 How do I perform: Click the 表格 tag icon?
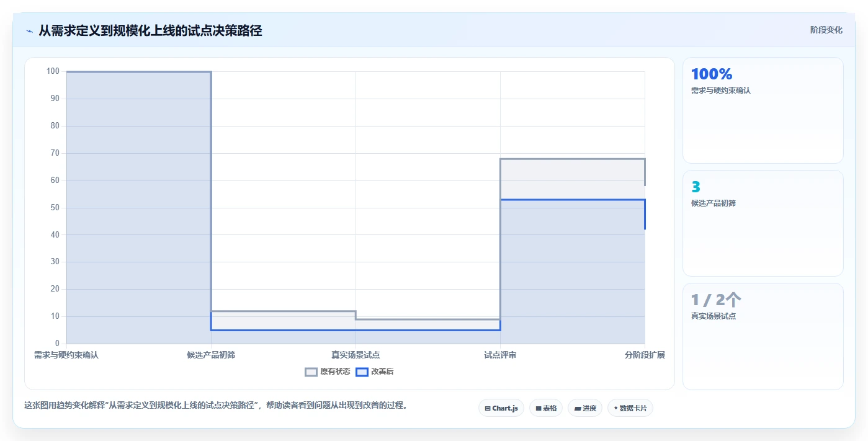539,408
